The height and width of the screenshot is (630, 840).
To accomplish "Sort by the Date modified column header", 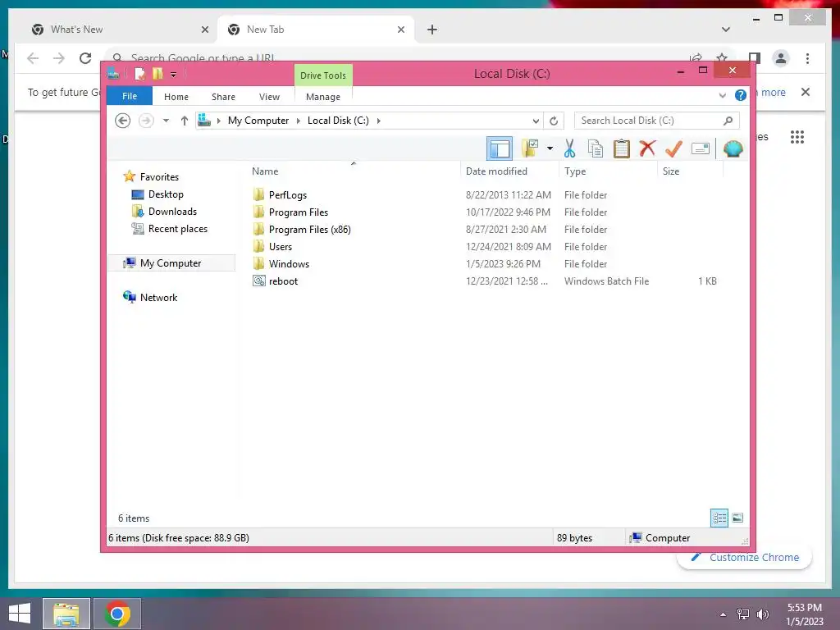I will [x=509, y=171].
